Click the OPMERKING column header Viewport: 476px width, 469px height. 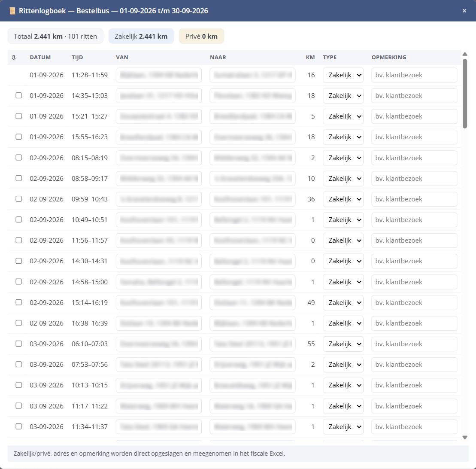(x=389, y=58)
